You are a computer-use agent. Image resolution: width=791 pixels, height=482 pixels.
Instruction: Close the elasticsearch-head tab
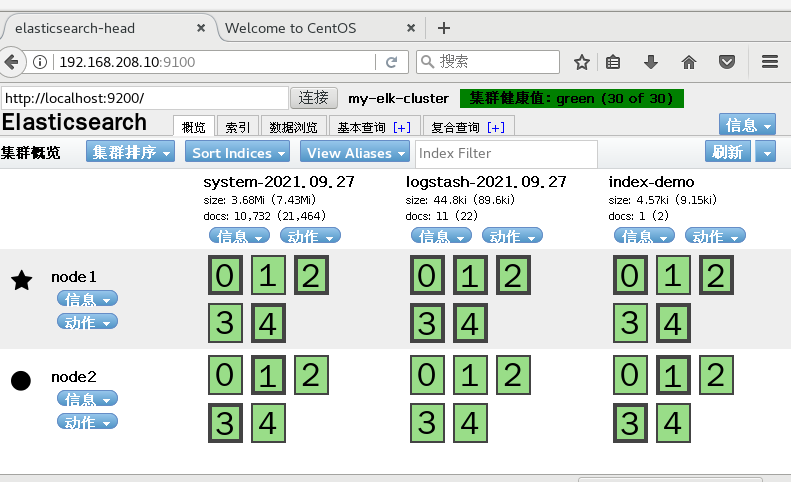coord(201,28)
